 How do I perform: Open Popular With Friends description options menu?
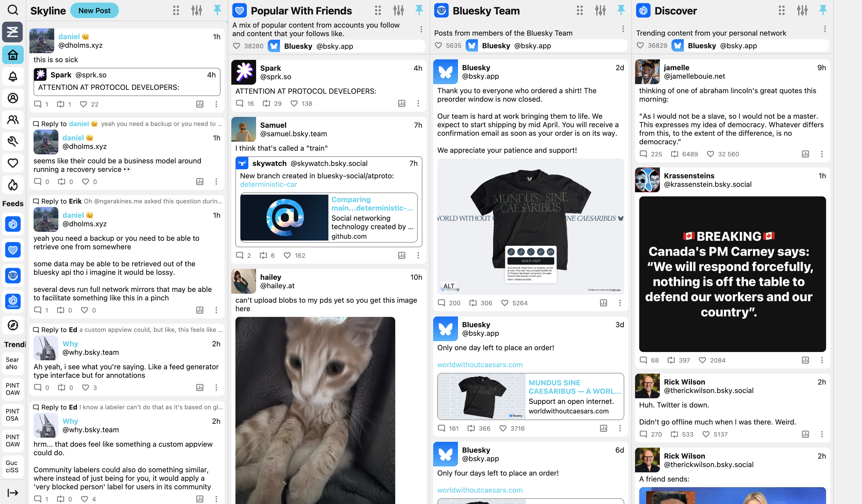tap(421, 29)
